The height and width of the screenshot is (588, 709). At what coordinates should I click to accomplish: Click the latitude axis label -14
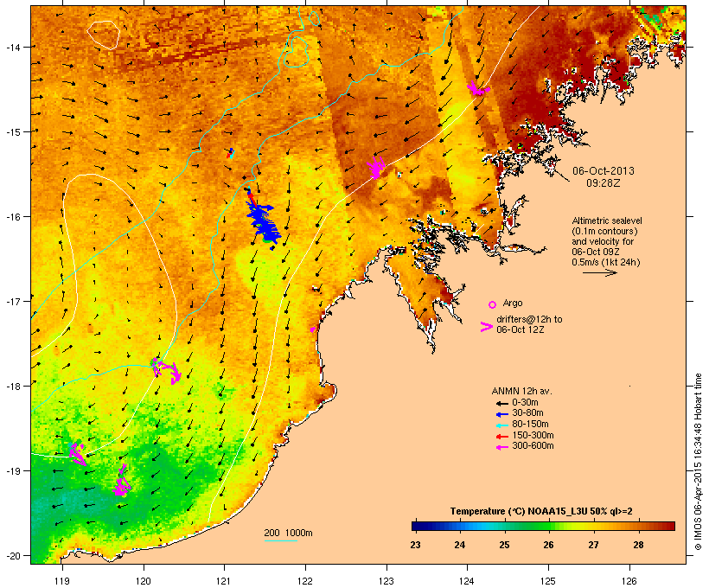tap(13, 47)
